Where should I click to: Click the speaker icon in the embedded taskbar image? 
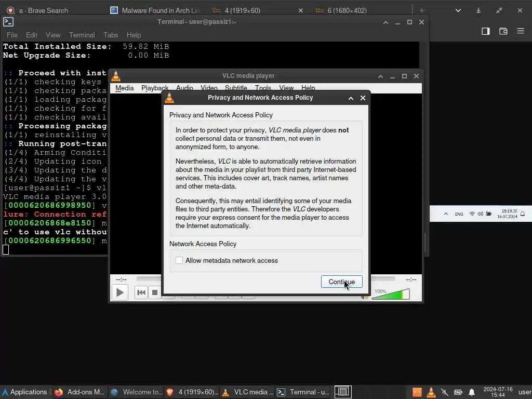click(480, 214)
